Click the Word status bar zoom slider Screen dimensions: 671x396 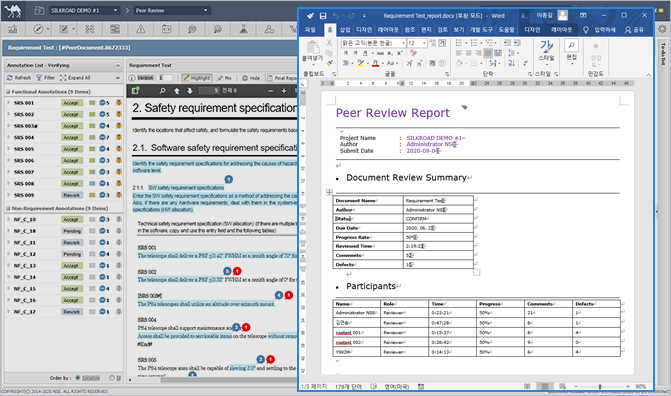pos(600,387)
